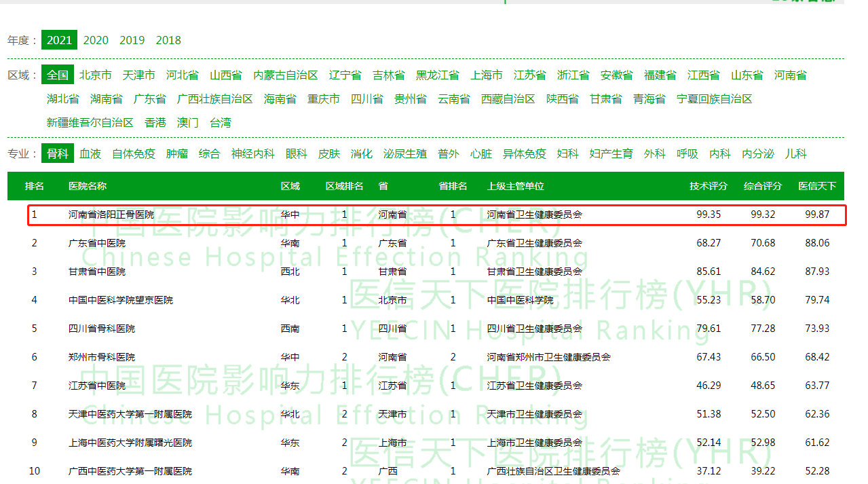Choose the 神经内科 specialty
The width and height of the screenshot is (868, 484).
(x=252, y=154)
